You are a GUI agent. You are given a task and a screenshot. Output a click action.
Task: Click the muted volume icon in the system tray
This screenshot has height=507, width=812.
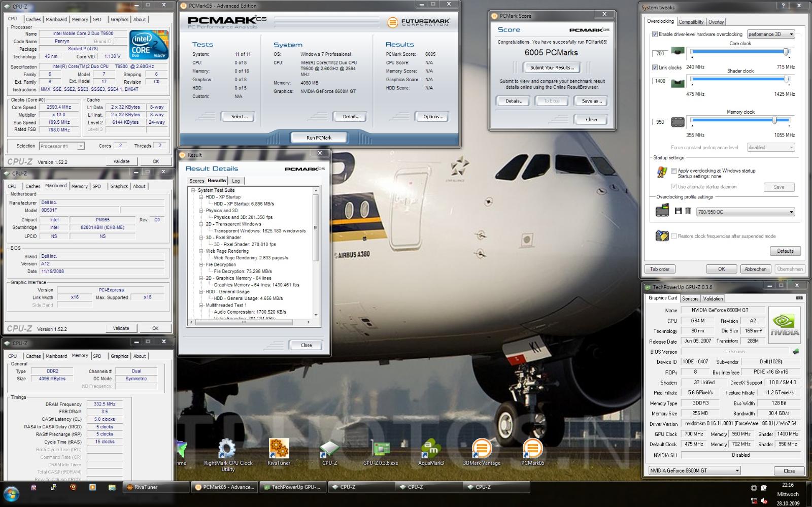point(764,501)
